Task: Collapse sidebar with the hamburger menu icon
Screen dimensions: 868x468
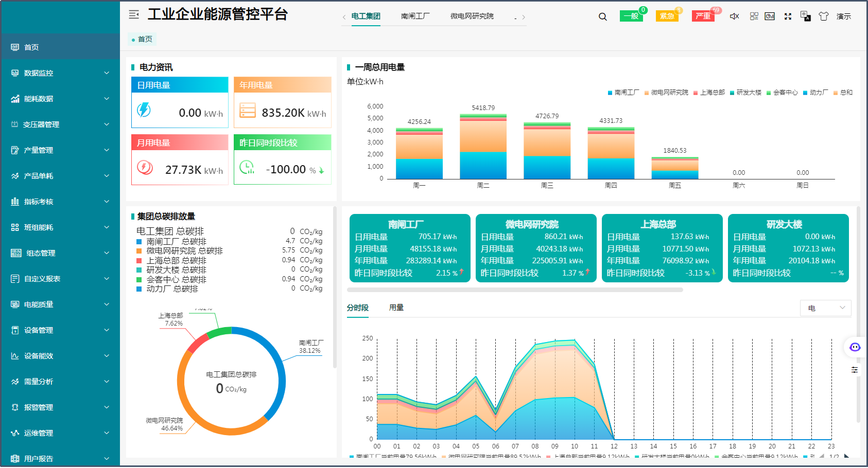Action: pos(134,14)
